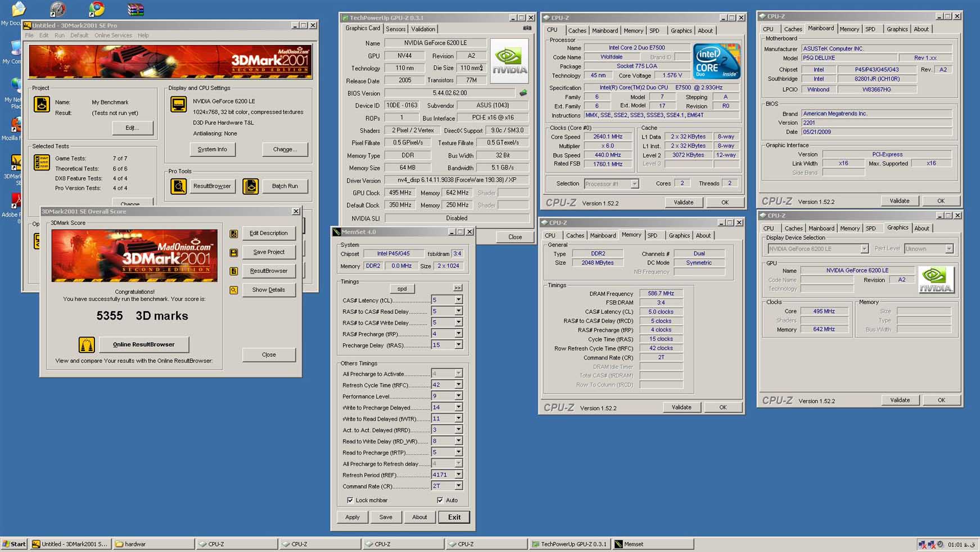Click the Edit button in Project section
Viewport: 980px width, 552px height.
(x=132, y=128)
